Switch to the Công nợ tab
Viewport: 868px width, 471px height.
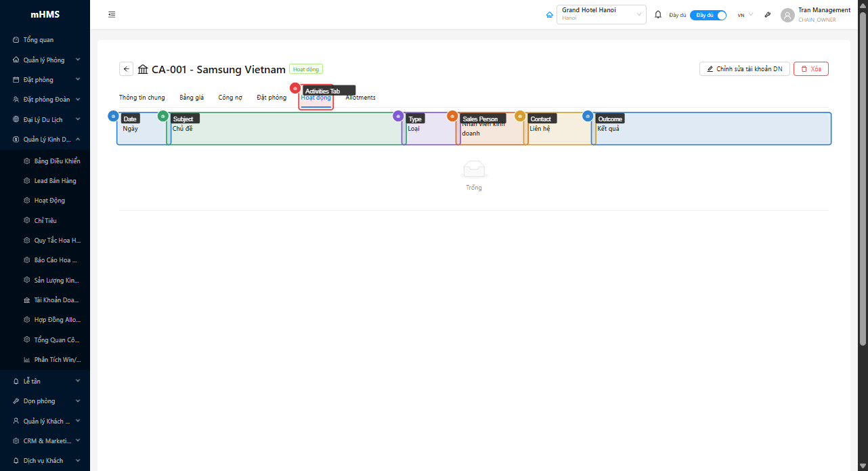(x=230, y=98)
